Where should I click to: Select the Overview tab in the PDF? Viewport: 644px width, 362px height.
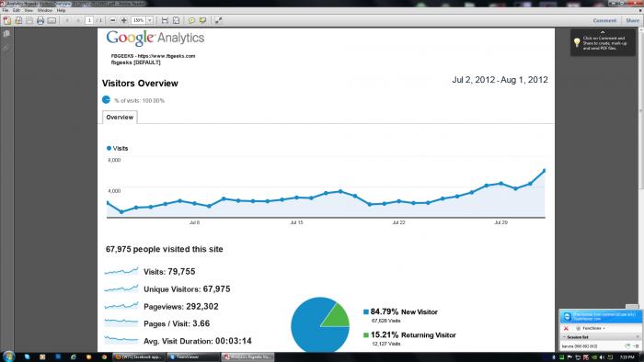(x=120, y=118)
